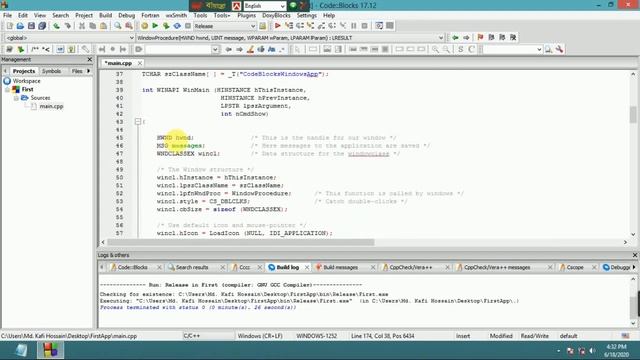The width and height of the screenshot is (640, 360).
Task: Open the Debug menu
Action: [127, 16]
